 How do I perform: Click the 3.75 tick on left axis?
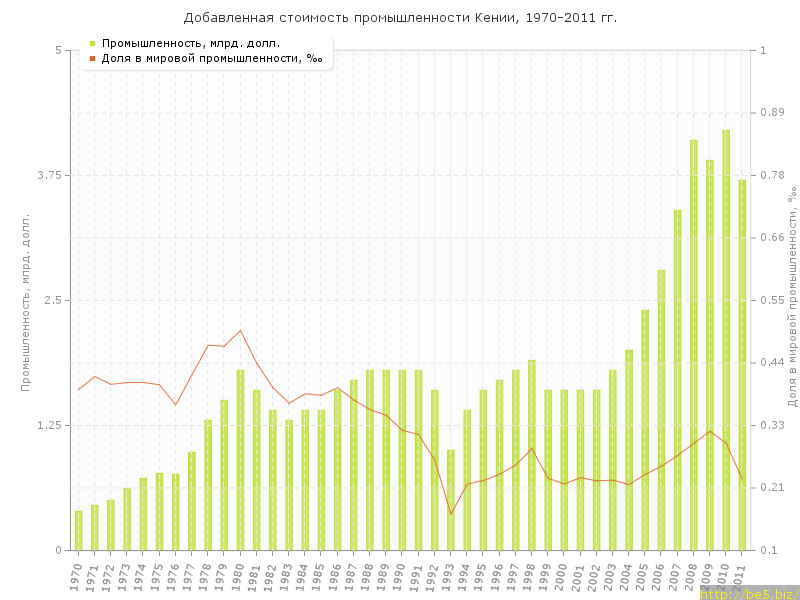(48, 175)
